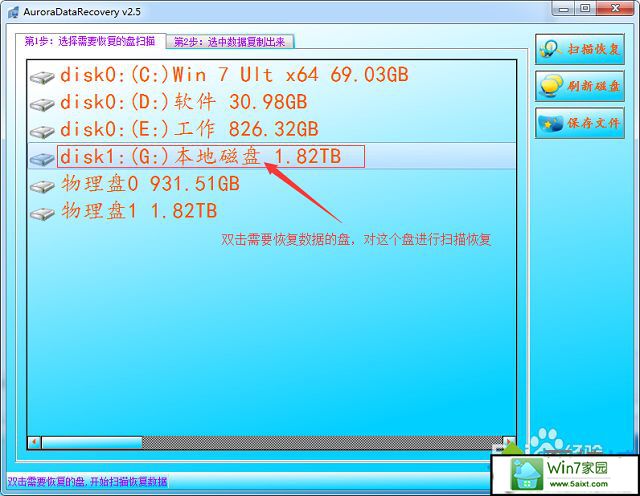Click the drive icon beside disk1 (G:)
The image size is (640, 496).
point(42,158)
